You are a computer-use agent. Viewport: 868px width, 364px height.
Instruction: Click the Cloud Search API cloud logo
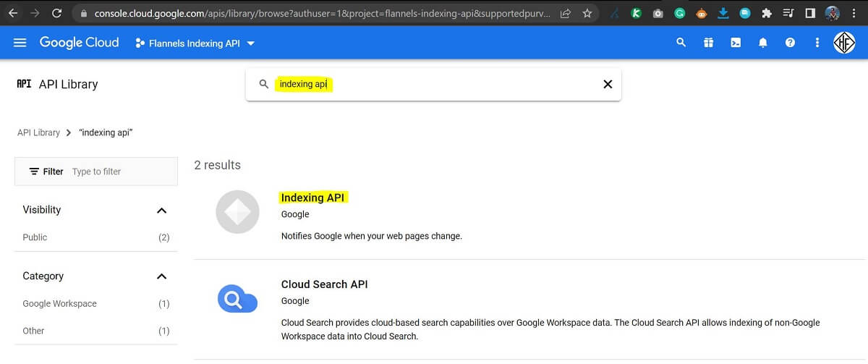coord(237,298)
